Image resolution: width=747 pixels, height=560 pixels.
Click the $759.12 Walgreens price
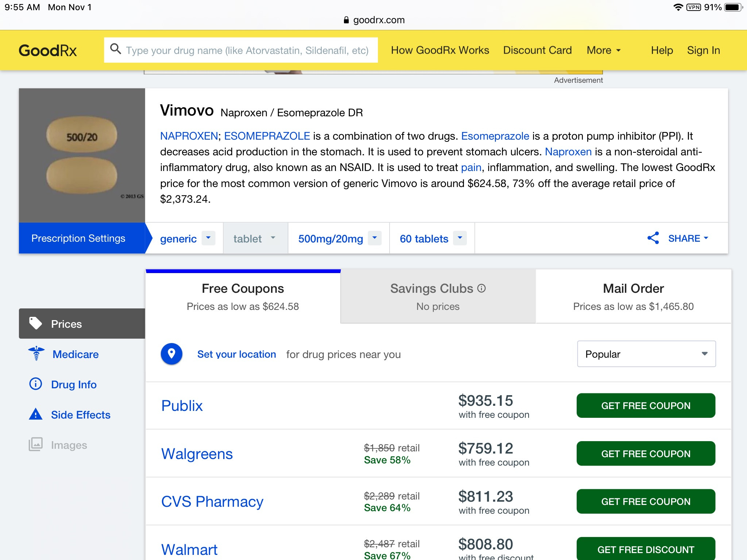485,448
